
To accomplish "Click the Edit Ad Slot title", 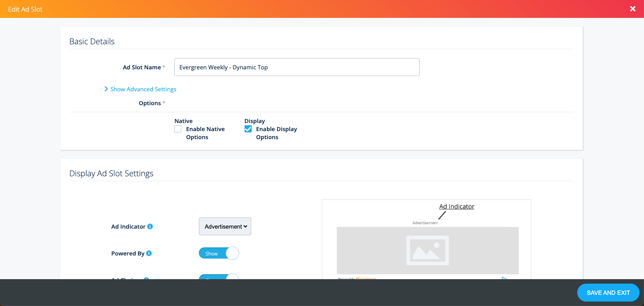I will point(26,9).
